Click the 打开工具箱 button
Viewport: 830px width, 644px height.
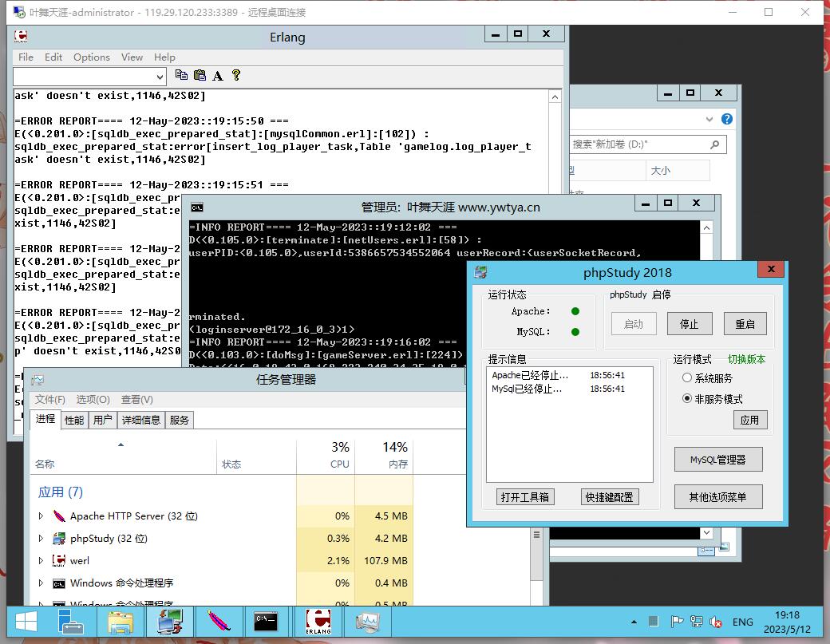pos(525,497)
